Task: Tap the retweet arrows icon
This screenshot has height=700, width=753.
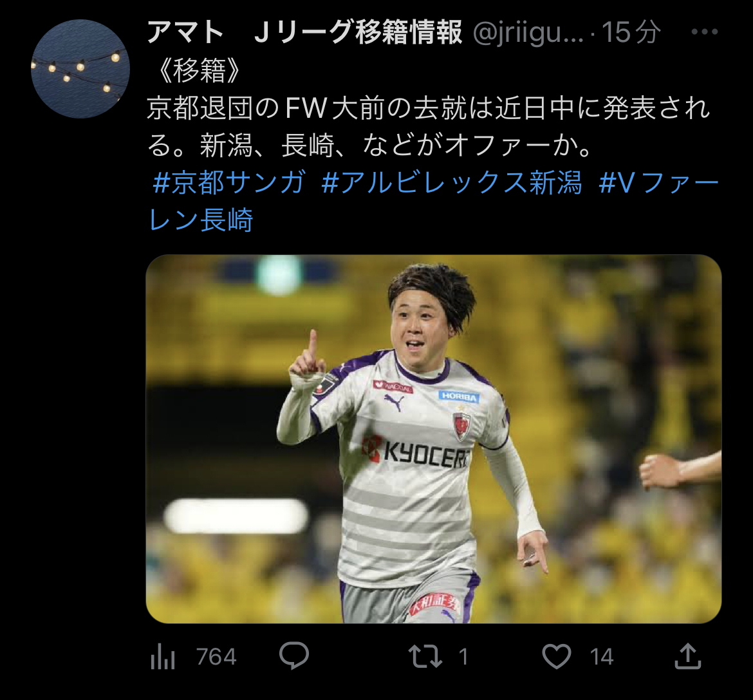Action: tap(425, 656)
